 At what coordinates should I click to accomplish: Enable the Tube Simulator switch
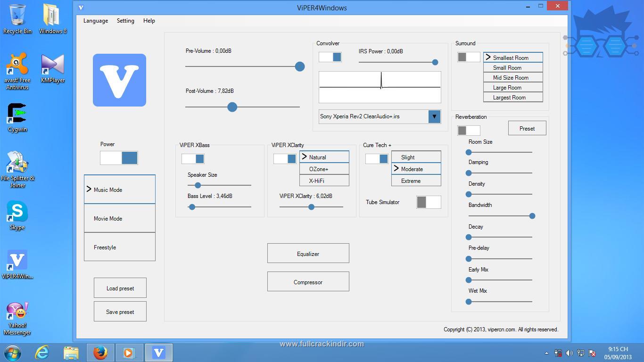[x=429, y=202]
